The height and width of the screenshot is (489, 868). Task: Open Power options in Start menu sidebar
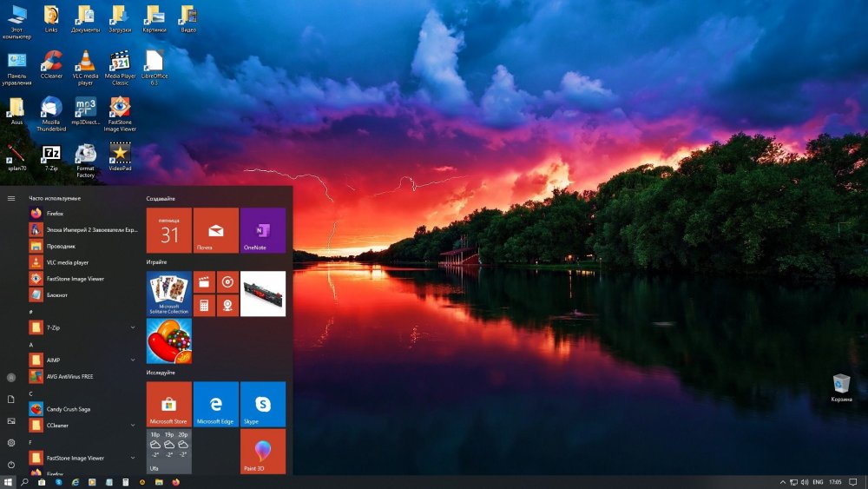click(x=11, y=465)
